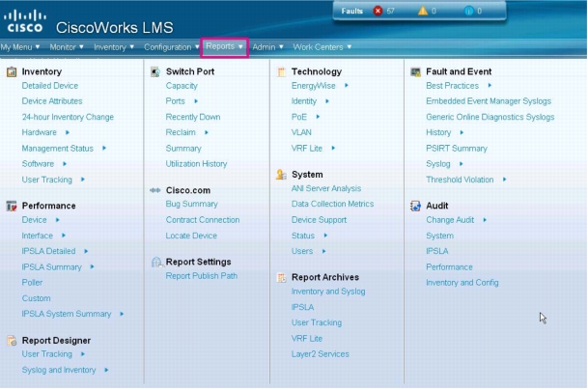Open Locate Device link

pyautogui.click(x=191, y=236)
